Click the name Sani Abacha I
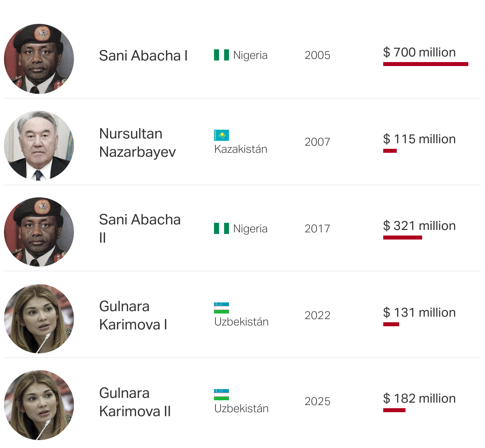This screenshot has height=448, width=485. (x=143, y=56)
